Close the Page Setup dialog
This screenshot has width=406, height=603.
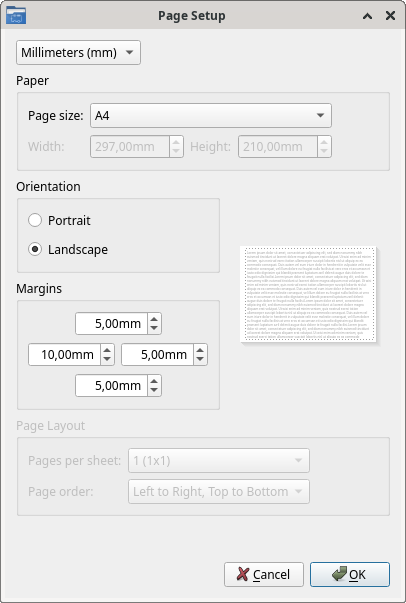click(x=391, y=16)
